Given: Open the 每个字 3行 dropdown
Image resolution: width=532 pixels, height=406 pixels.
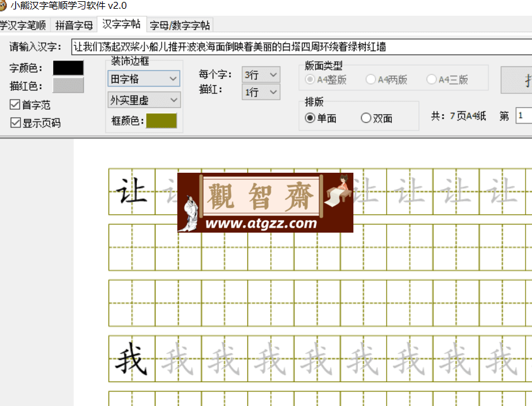Looking at the screenshot, I should click(x=261, y=74).
